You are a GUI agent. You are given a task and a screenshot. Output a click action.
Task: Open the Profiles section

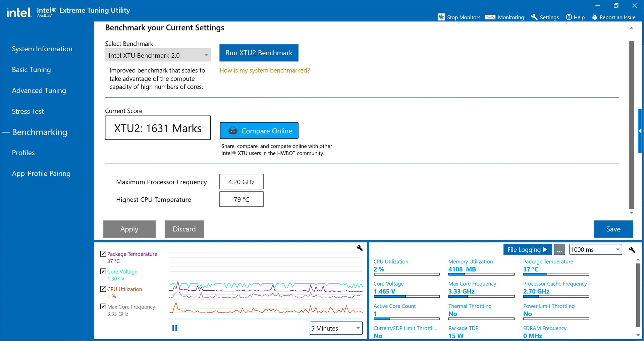pos(23,153)
